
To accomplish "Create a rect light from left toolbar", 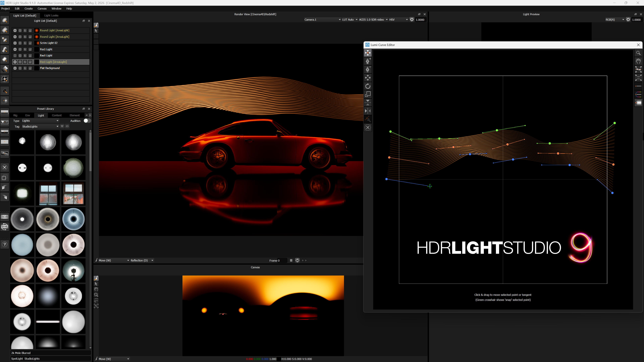I will click(5, 30).
